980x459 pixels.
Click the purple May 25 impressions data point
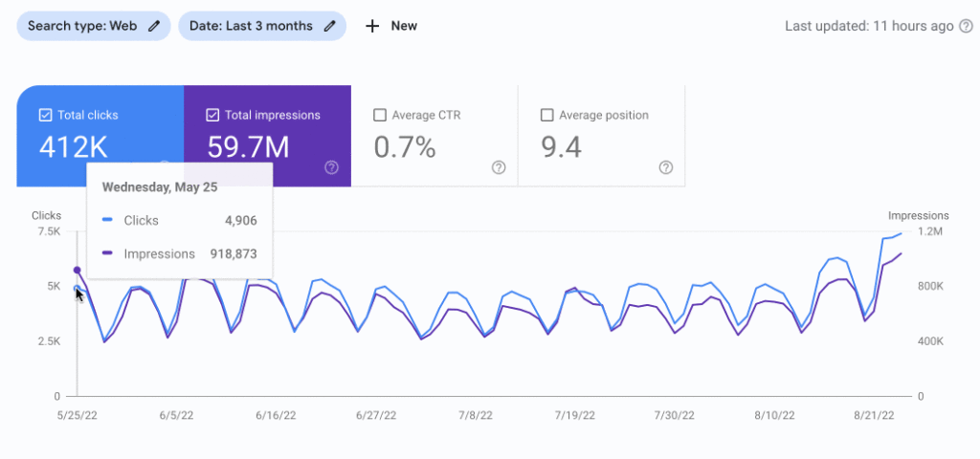(x=78, y=270)
